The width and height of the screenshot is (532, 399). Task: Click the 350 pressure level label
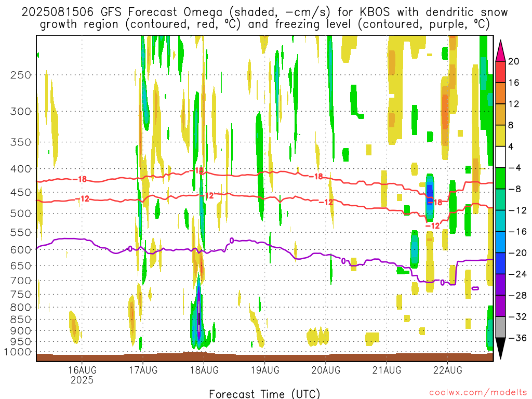point(21,142)
